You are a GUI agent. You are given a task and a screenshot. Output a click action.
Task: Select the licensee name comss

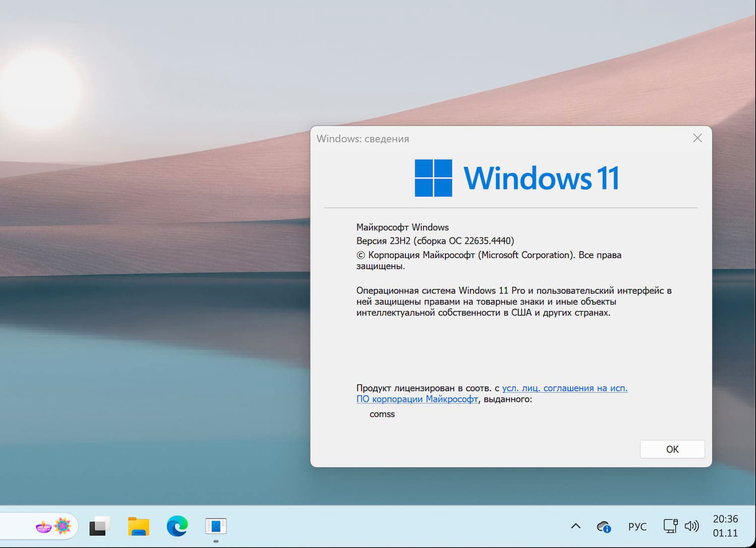[382, 414]
